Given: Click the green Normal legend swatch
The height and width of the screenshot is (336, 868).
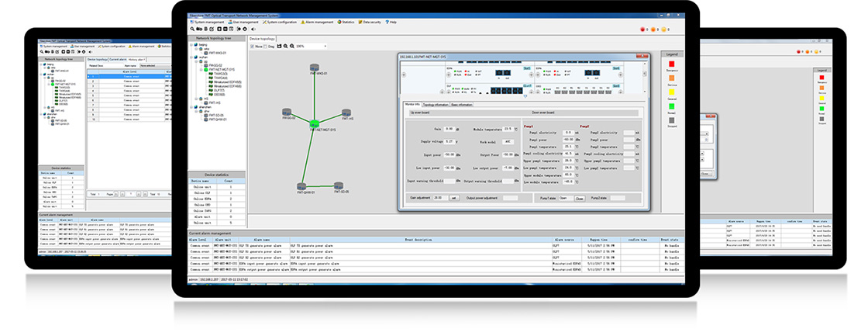Looking at the screenshot, I should [x=671, y=106].
